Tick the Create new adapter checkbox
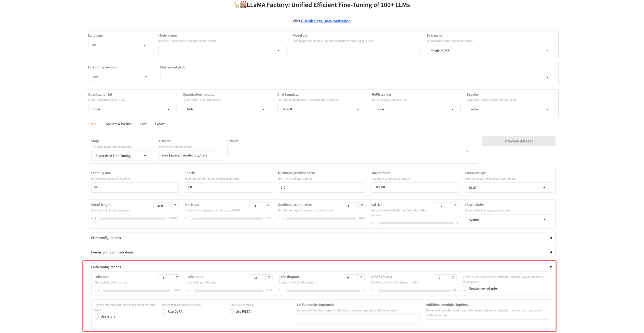Viewport: 644px width, 333px height. point(465,288)
